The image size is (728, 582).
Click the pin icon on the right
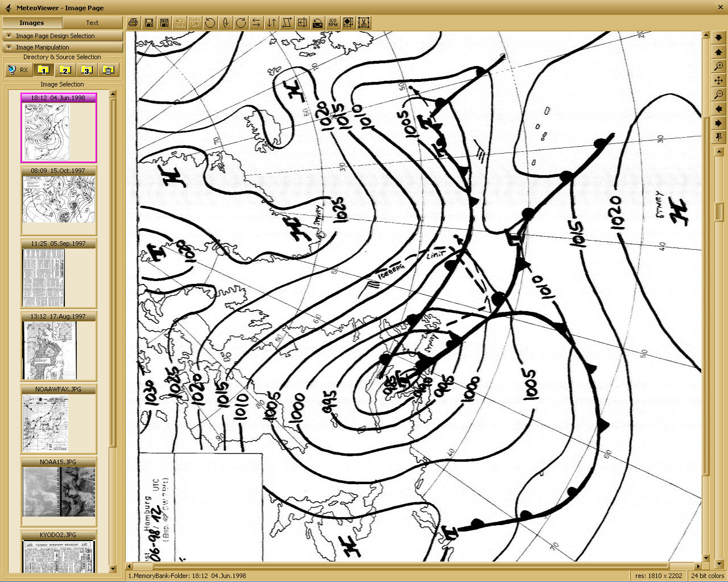click(x=719, y=137)
